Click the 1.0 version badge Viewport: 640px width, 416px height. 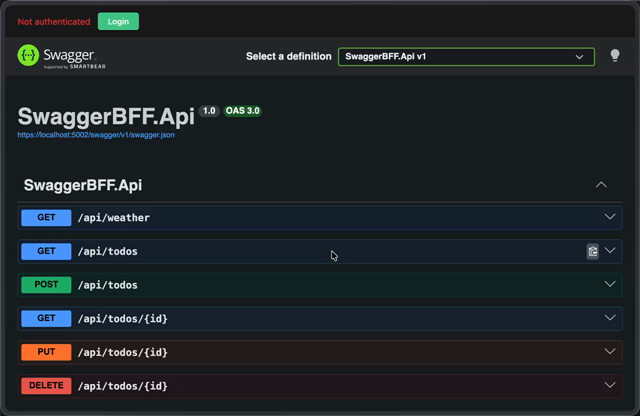[209, 111]
